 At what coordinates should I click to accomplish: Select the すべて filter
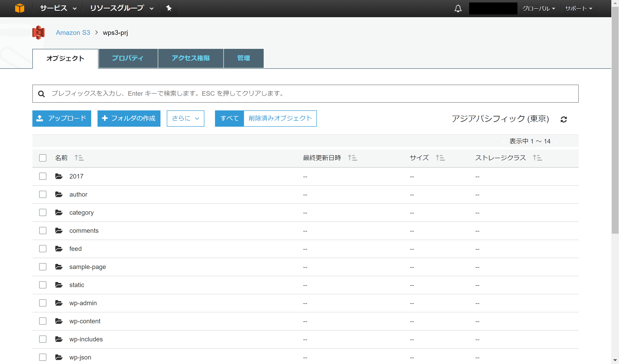coord(229,119)
